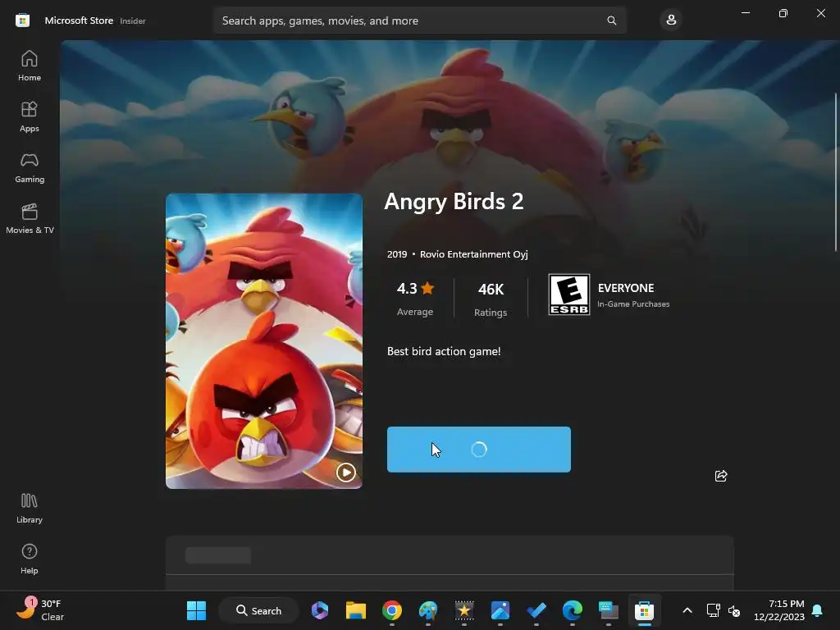Open the keyboard-screen app on taskbar
The image size is (840, 630).
point(608,610)
